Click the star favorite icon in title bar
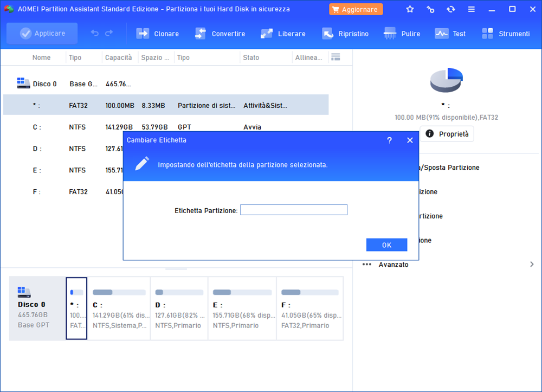Screen dimensions: 542x392 click(410, 9)
